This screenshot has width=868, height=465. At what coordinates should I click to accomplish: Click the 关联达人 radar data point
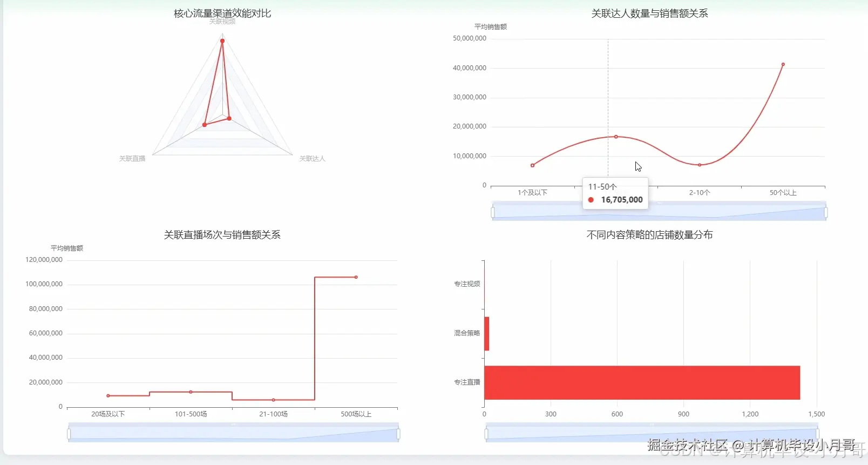click(229, 118)
